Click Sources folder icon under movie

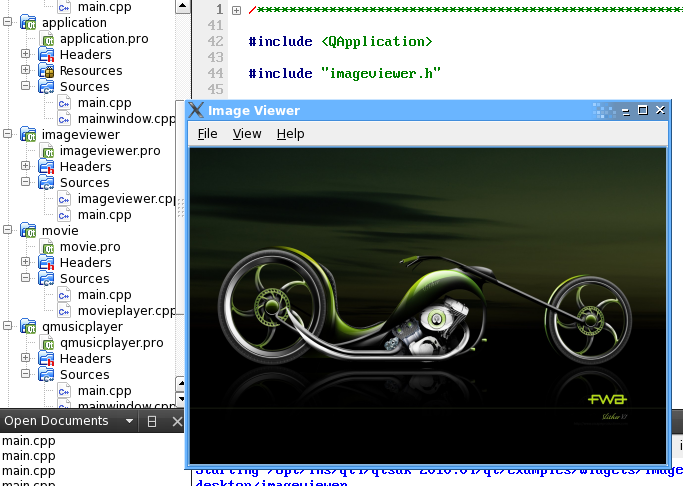[x=46, y=279]
